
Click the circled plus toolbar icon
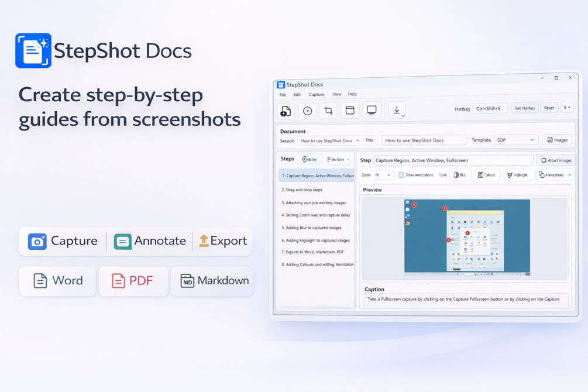308,111
